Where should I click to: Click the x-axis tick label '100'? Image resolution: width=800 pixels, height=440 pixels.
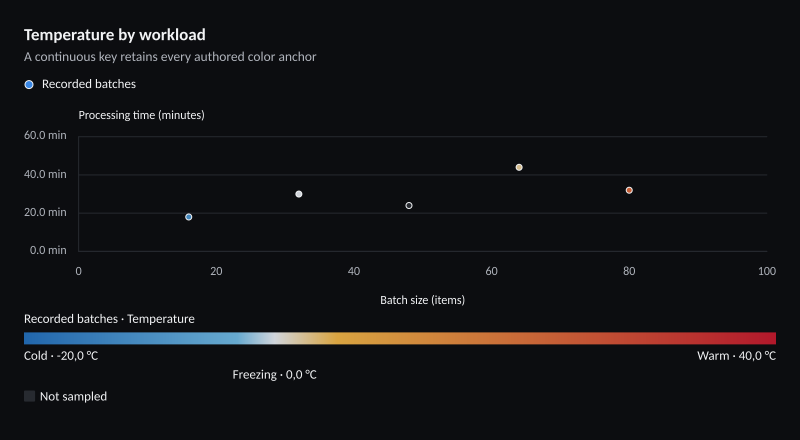click(767, 272)
